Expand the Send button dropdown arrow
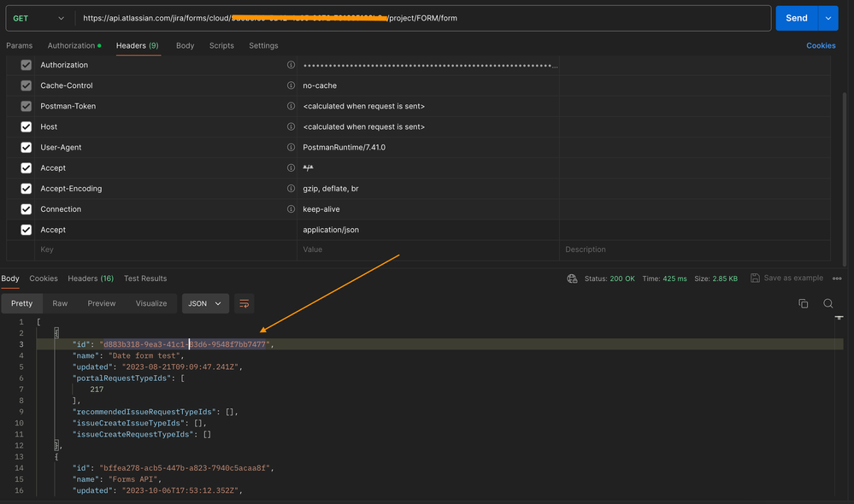This screenshot has width=854, height=504. pyautogui.click(x=827, y=17)
